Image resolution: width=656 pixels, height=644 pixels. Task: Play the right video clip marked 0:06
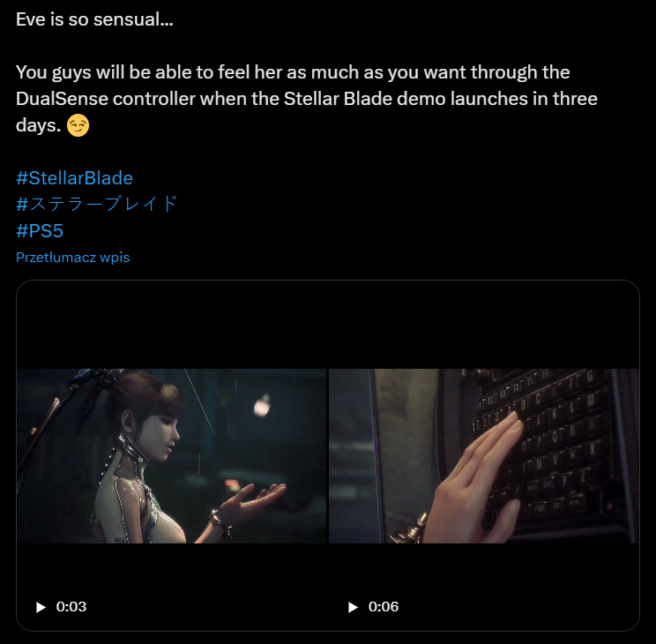[353, 607]
